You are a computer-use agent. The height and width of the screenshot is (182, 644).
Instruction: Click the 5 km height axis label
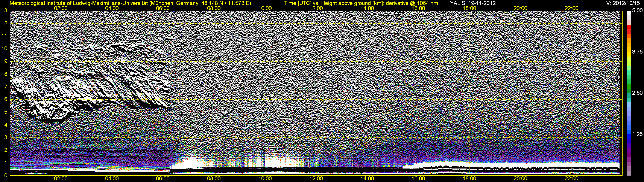click(x=6, y=112)
